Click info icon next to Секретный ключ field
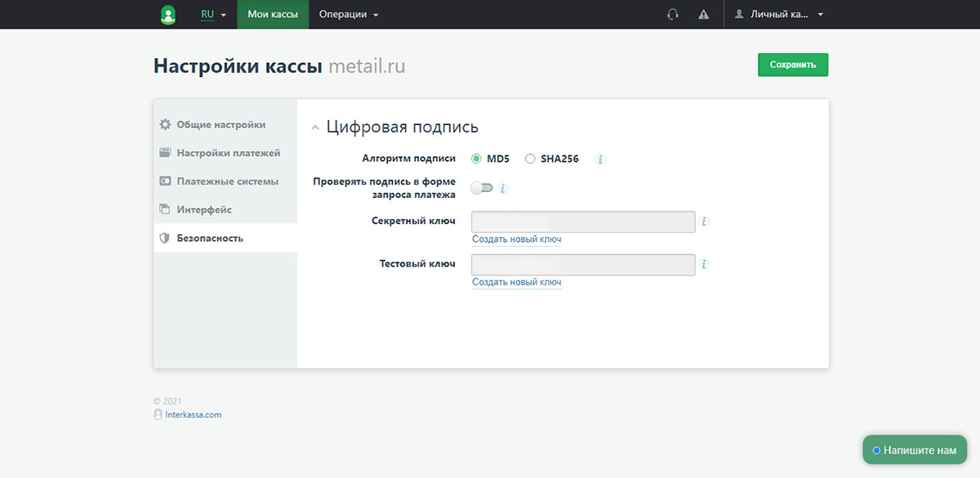This screenshot has width=980, height=478. 704,221
